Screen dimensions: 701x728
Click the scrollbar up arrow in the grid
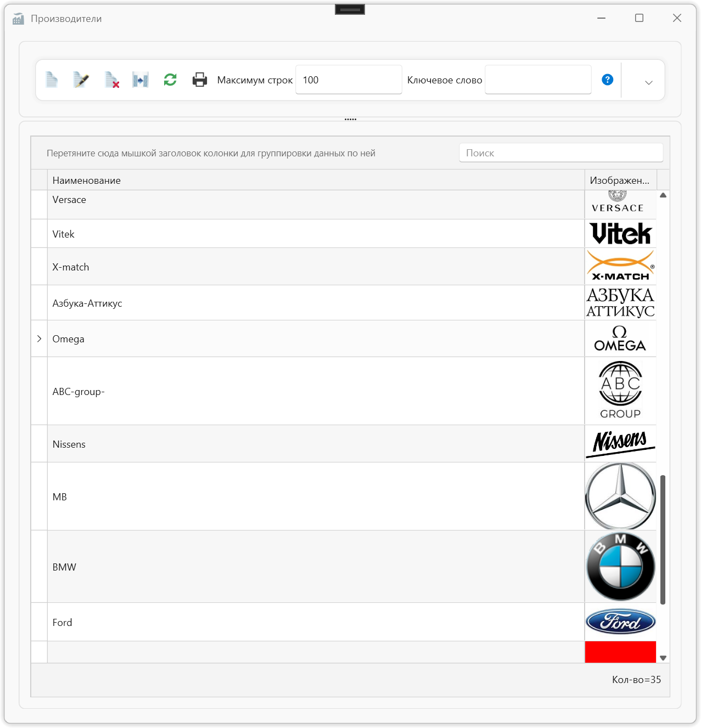coord(663,195)
